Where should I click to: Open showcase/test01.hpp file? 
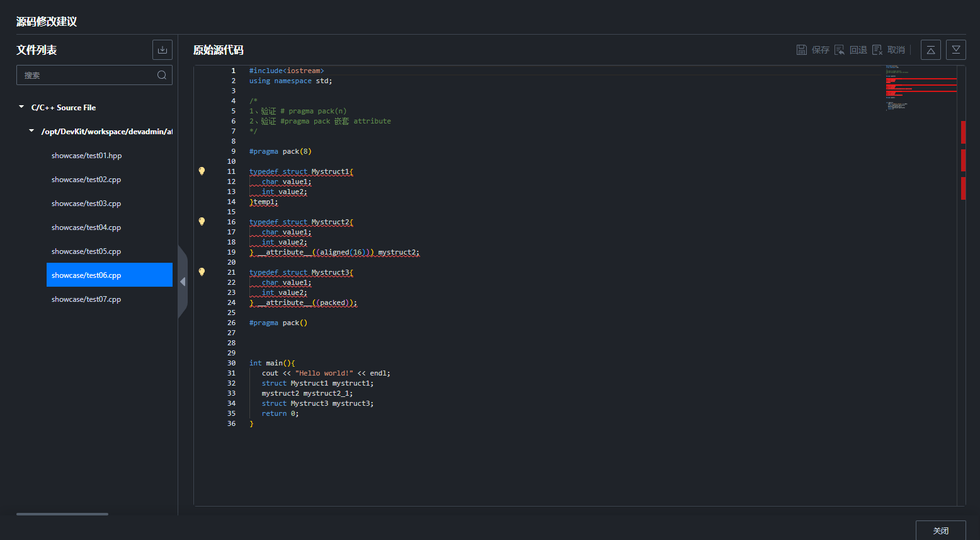coord(87,156)
